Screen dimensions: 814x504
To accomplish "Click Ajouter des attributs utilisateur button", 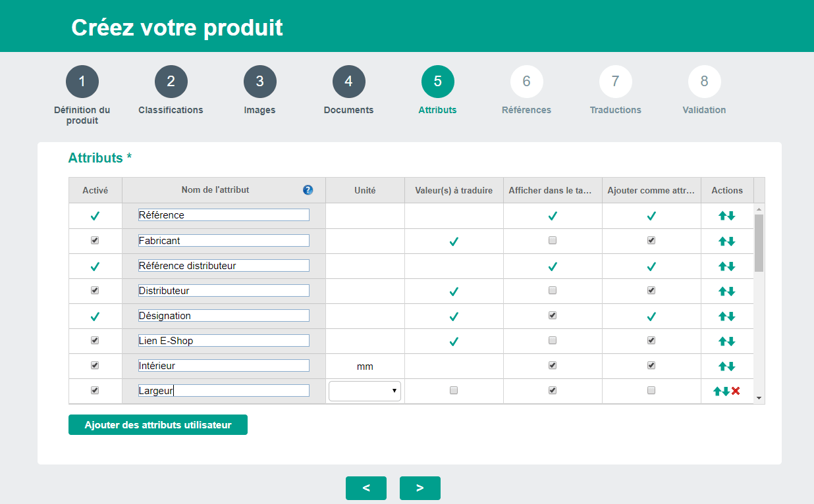I will pyautogui.click(x=157, y=425).
